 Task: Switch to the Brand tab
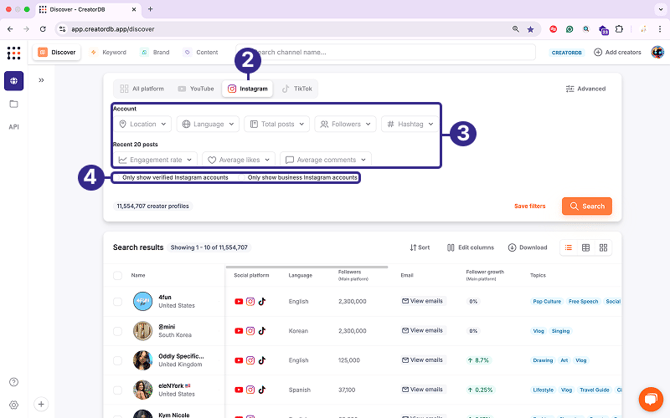156,52
